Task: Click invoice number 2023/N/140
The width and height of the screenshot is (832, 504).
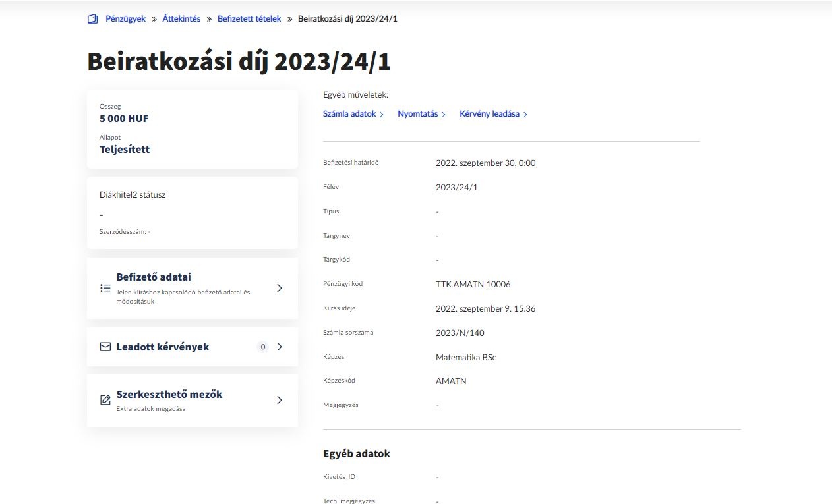Action: pyautogui.click(x=460, y=333)
